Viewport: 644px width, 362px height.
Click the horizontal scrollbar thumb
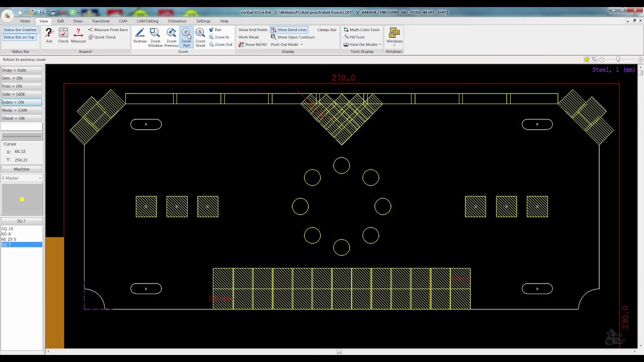(339, 351)
